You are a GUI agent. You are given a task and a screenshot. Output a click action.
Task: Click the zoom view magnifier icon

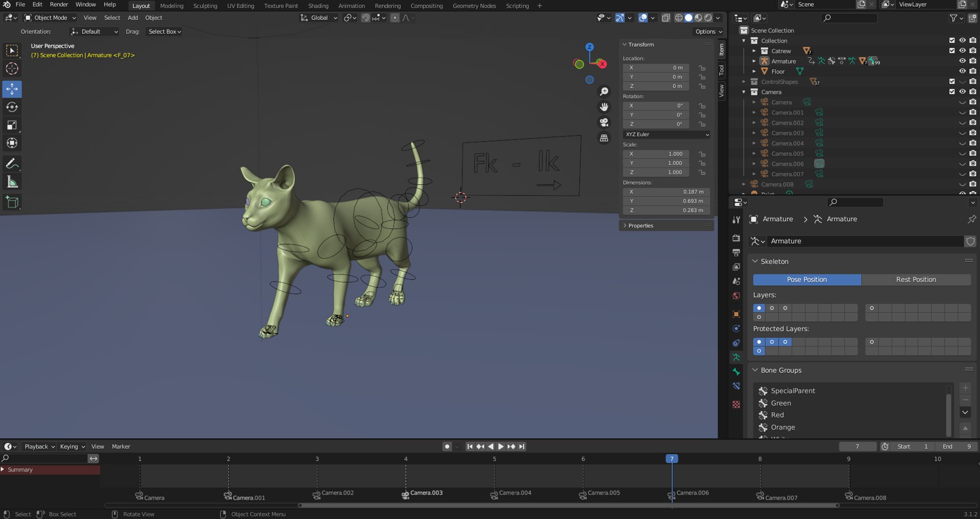point(604,91)
